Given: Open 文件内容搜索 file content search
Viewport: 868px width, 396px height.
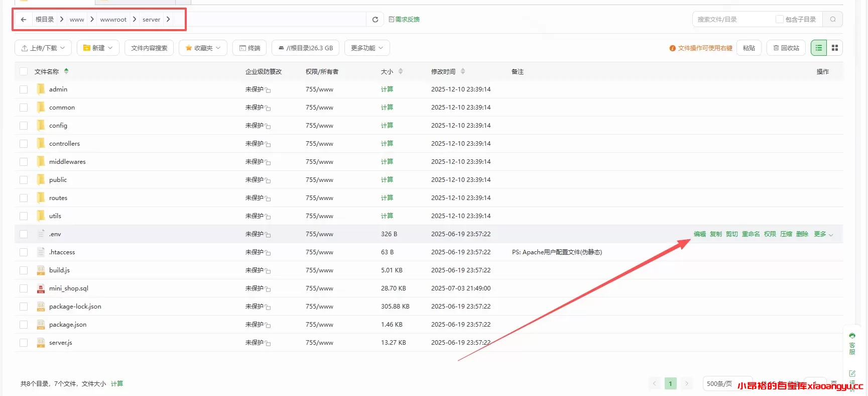Looking at the screenshot, I should (x=149, y=48).
